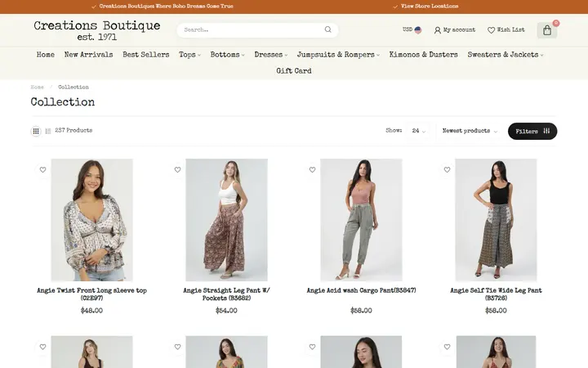Open New Arrivals menu item
This screenshot has height=368, width=588.
[x=88, y=55]
